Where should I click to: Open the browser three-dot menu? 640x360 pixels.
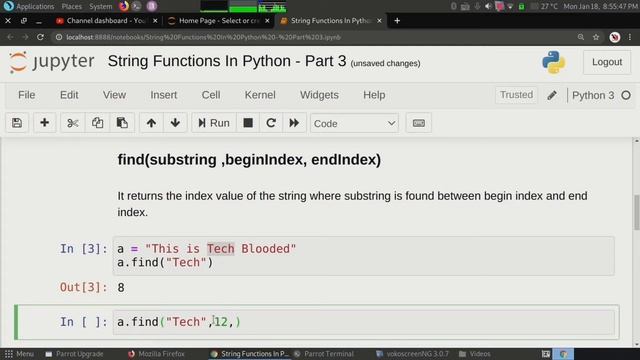coord(630,37)
